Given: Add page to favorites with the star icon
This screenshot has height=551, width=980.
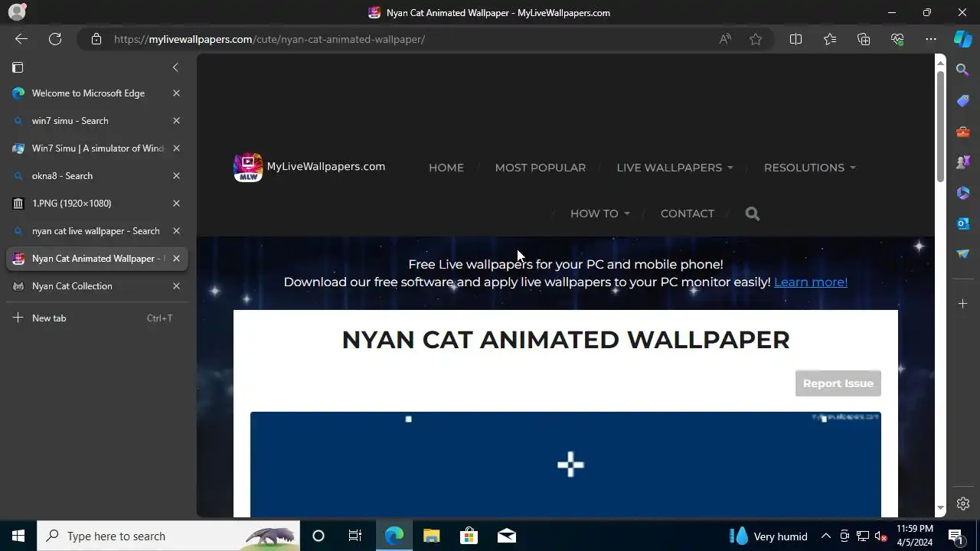Looking at the screenshot, I should [756, 39].
